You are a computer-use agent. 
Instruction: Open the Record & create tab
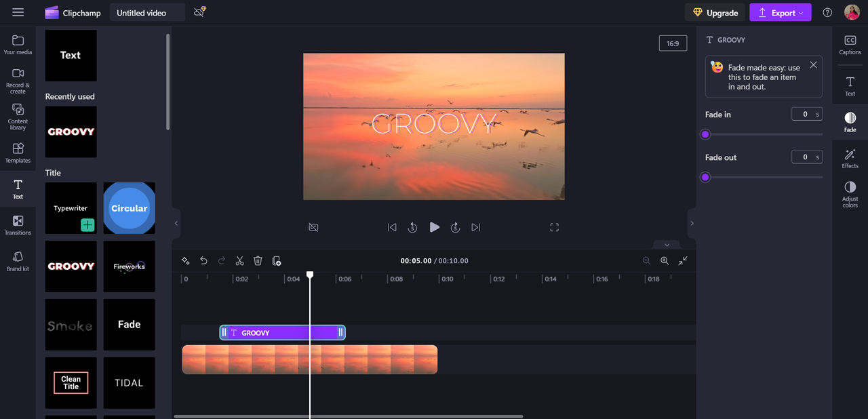18,81
